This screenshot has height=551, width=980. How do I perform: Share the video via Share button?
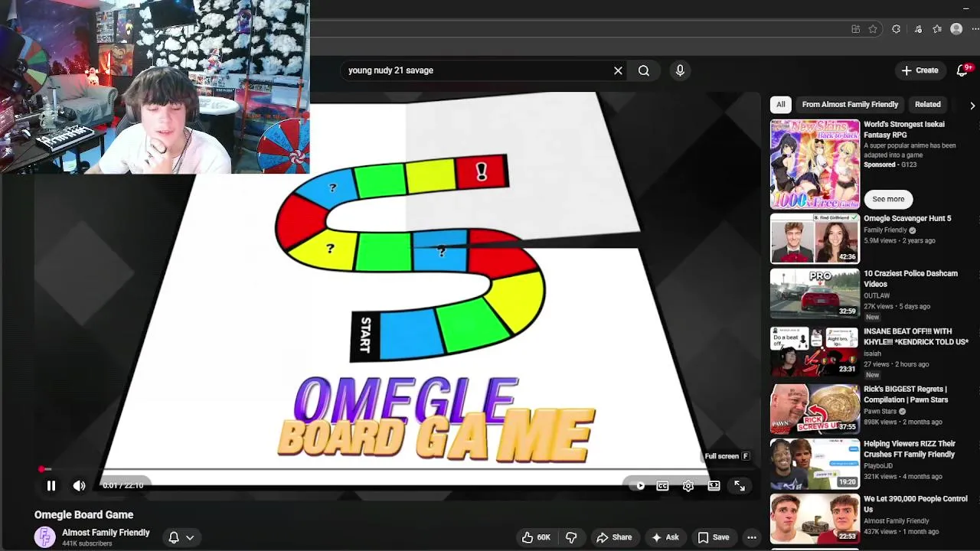[x=614, y=537]
